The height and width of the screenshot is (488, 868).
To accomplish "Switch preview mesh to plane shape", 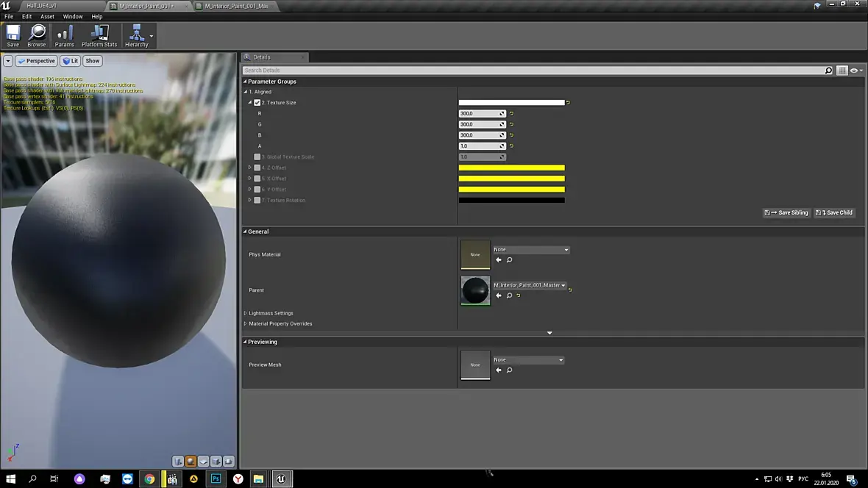I will (x=203, y=462).
